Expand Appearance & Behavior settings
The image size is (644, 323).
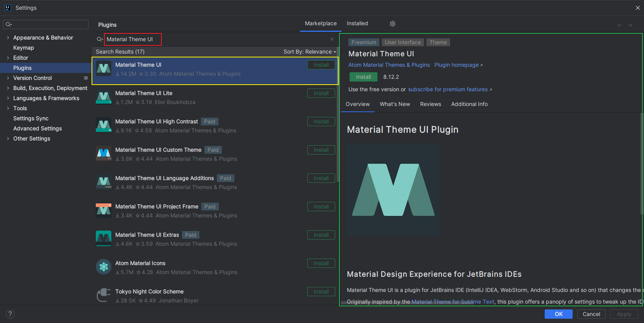click(8, 38)
